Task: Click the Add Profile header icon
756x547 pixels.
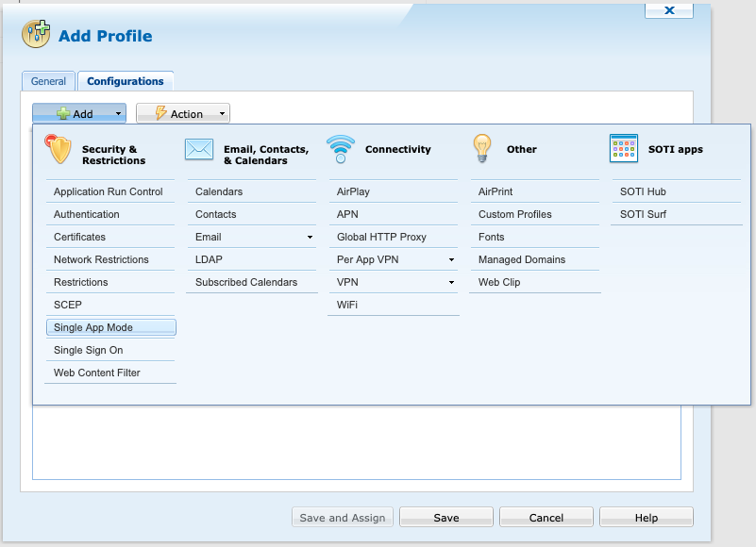Action: point(36,35)
